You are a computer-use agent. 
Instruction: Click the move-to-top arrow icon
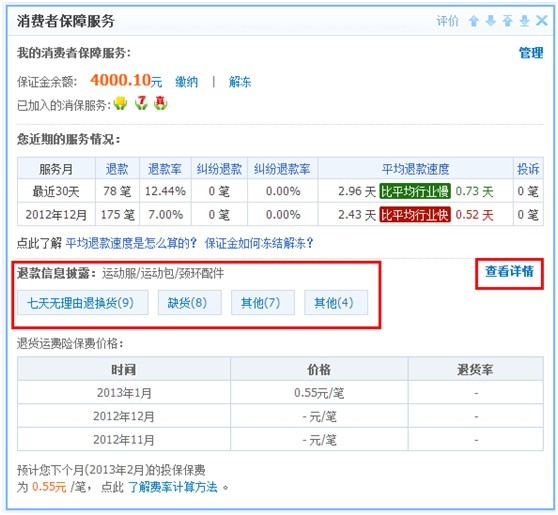click(507, 21)
